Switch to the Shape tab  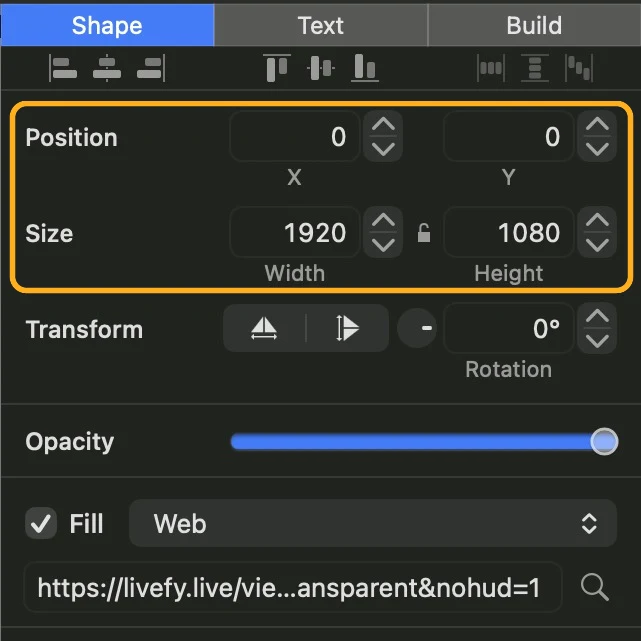pyautogui.click(x=107, y=25)
